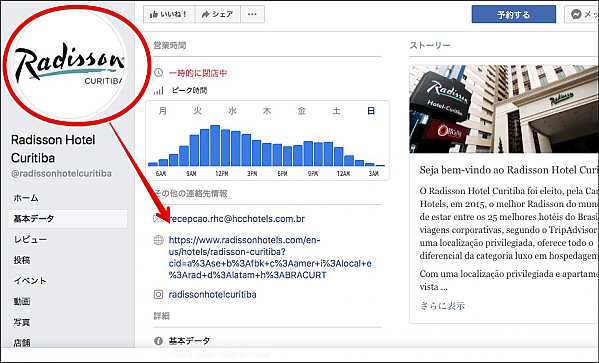Select the 基本データ sidebar tab
This screenshot has height=363, width=599.
tap(68, 219)
